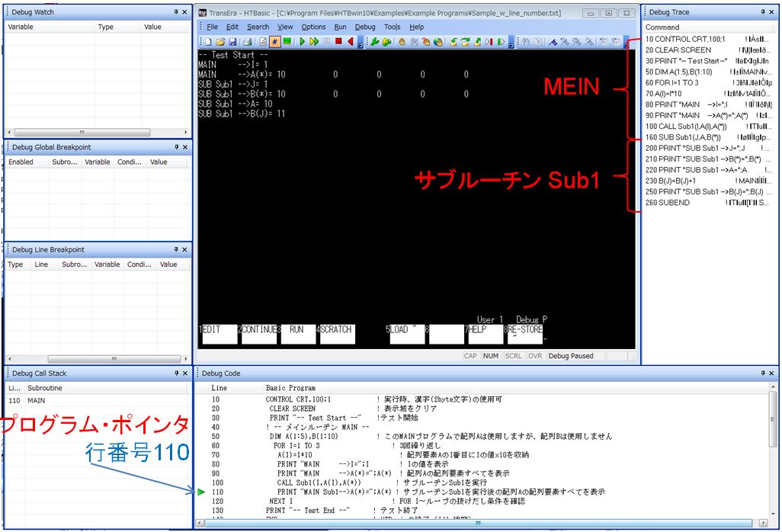This screenshot has width=782, height=532.
Task: Click the green monitor toolbar icon
Action: [x=287, y=42]
